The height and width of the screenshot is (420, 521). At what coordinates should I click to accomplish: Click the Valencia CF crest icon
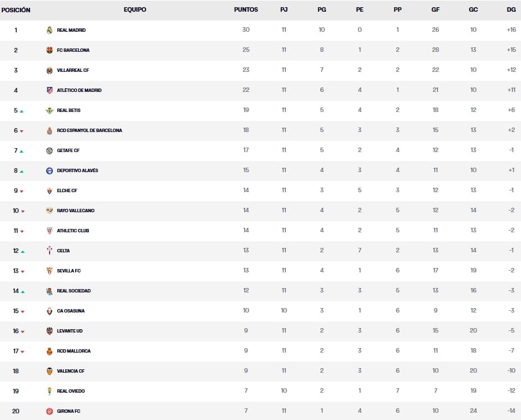pyautogui.click(x=50, y=371)
